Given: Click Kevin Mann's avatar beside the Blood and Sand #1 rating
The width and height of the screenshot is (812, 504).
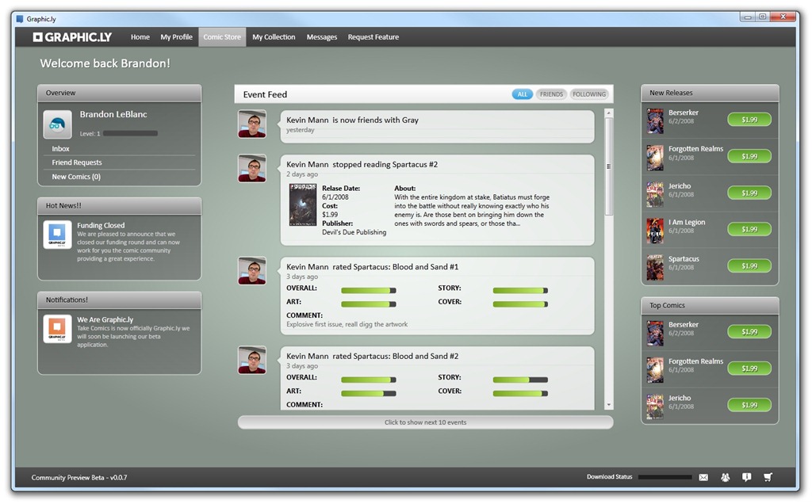Looking at the screenshot, I should pyautogui.click(x=252, y=271).
